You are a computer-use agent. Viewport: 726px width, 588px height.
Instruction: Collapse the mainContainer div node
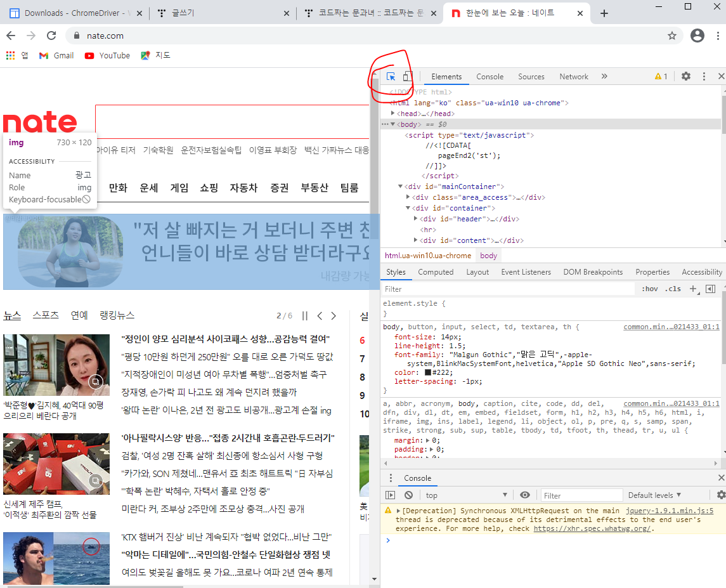pos(401,186)
